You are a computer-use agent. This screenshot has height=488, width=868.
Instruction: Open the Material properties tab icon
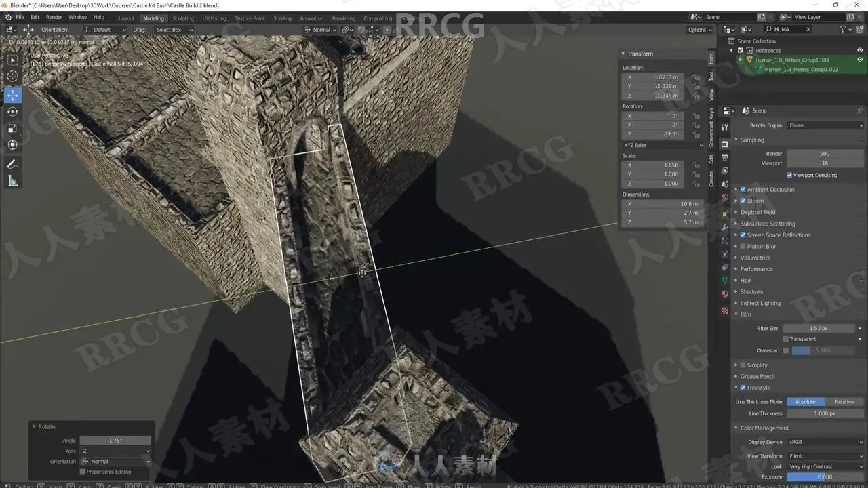tap(724, 293)
